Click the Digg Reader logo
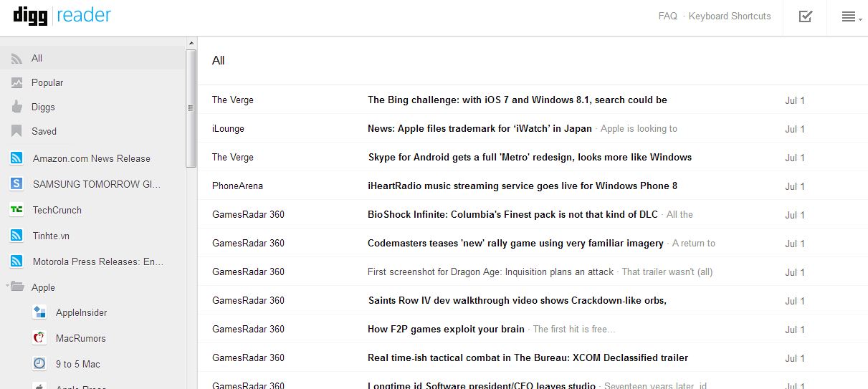 62,16
